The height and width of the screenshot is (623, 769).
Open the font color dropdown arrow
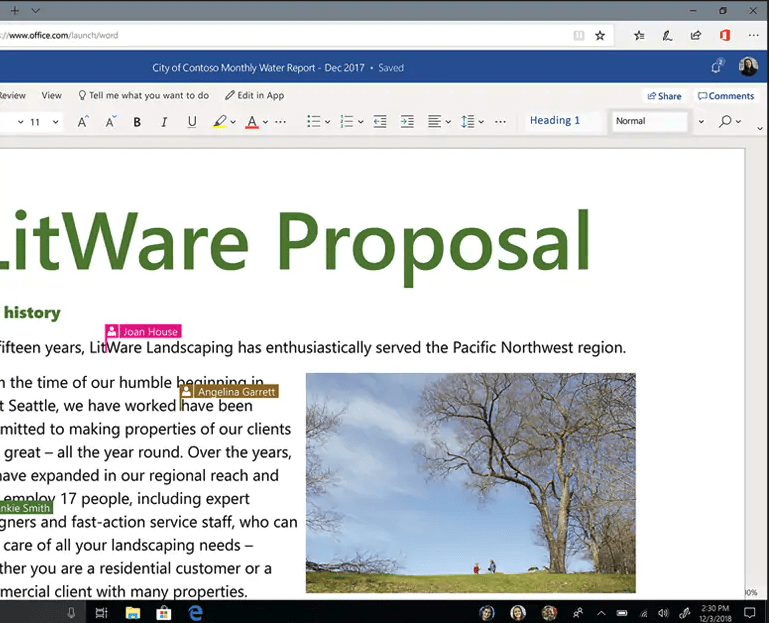(x=265, y=122)
